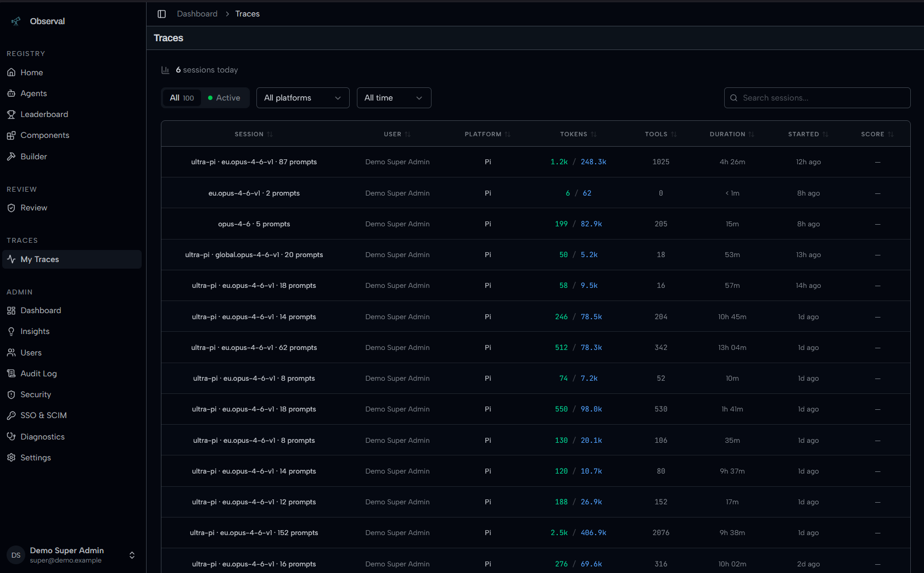Toggle the sidebar panel icon
The image size is (924, 573).
161,14
